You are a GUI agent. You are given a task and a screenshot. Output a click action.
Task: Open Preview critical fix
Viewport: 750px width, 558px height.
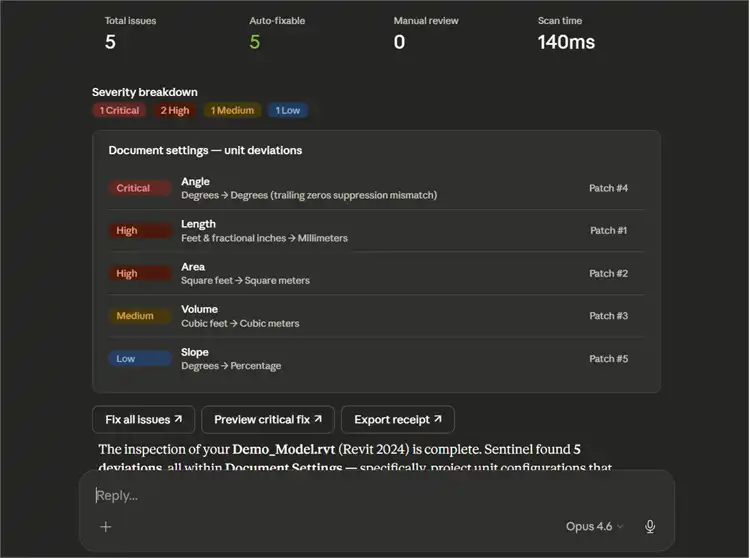point(268,419)
